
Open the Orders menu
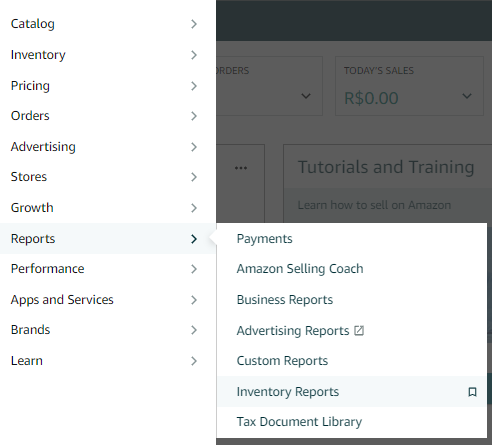point(108,116)
